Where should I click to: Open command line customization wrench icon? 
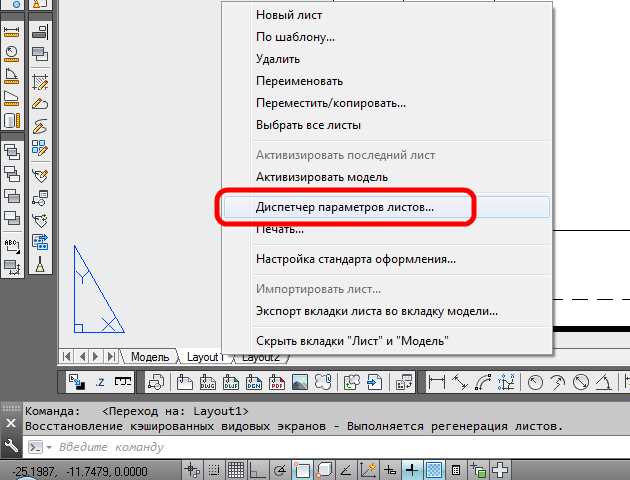[x=11, y=446]
